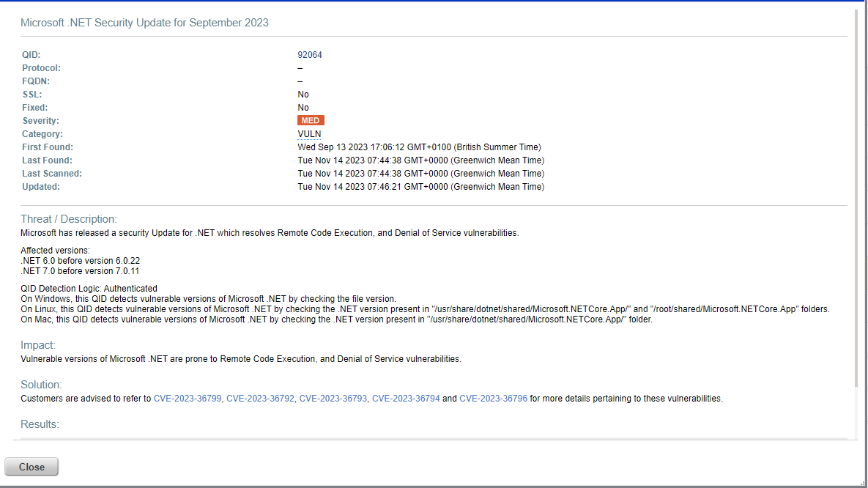This screenshot has width=868, height=488.
Task: Select the First Found date value
Action: (x=419, y=147)
